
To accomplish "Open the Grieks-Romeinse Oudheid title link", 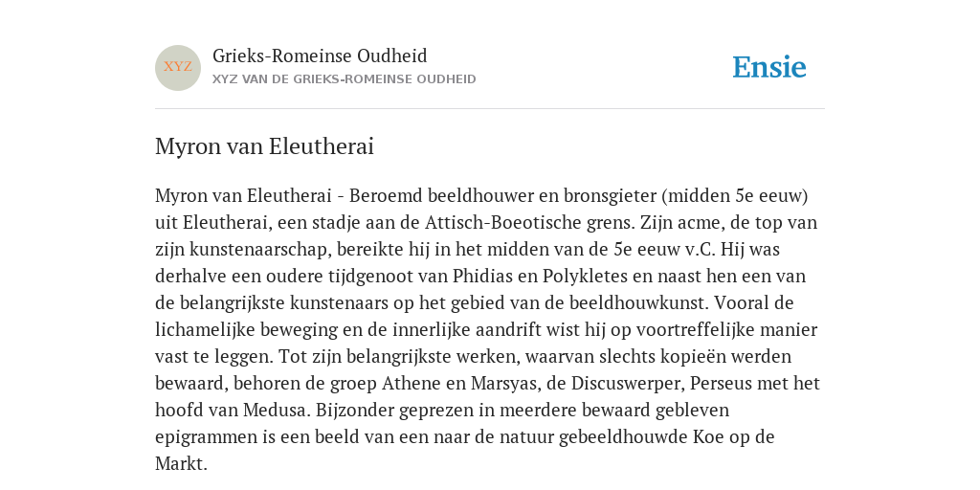I will point(320,56).
